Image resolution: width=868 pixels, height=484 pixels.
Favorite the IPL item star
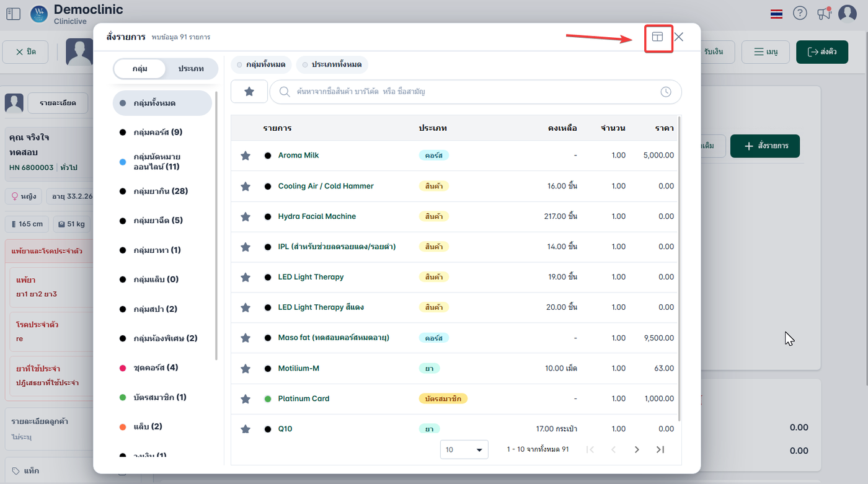pyautogui.click(x=246, y=247)
